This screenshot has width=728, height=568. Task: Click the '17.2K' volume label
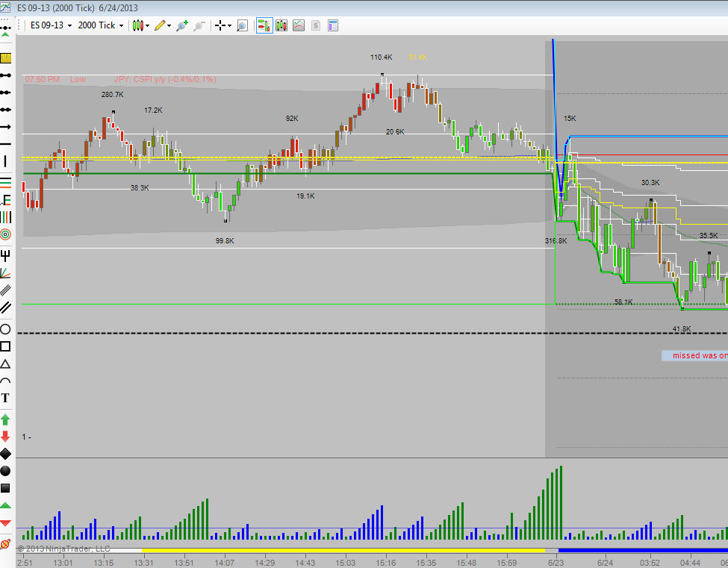153,110
